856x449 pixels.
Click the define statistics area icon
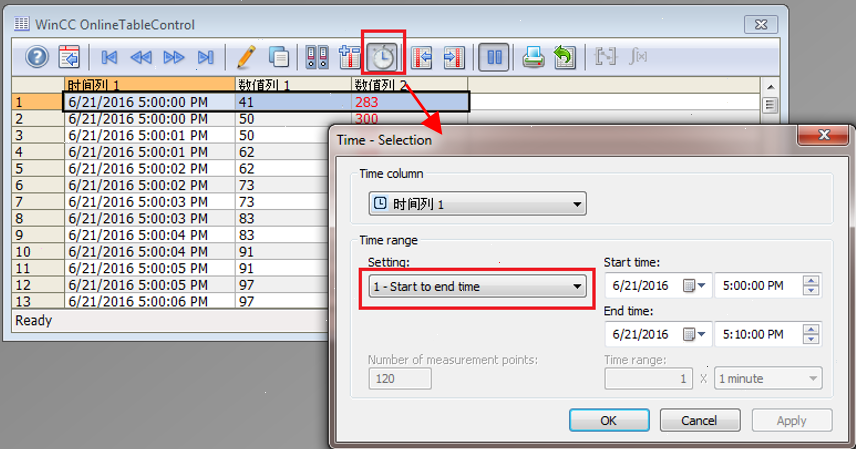605,56
